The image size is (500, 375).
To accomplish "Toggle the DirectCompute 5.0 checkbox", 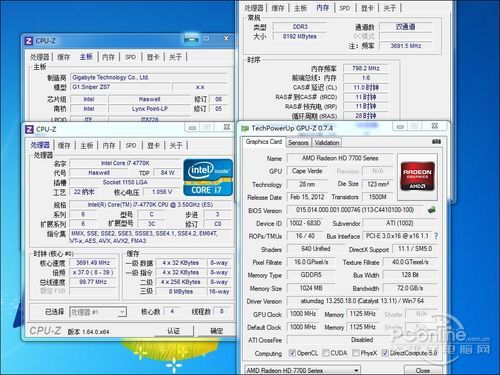I will [385, 353].
